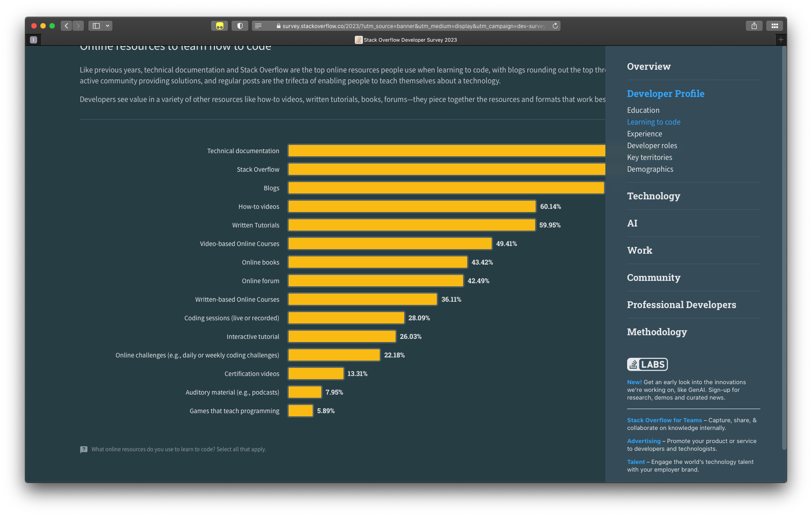Screen dimensions: 812x516
Task: Click the Certification videos 13.31% bar
Action: tap(316, 374)
